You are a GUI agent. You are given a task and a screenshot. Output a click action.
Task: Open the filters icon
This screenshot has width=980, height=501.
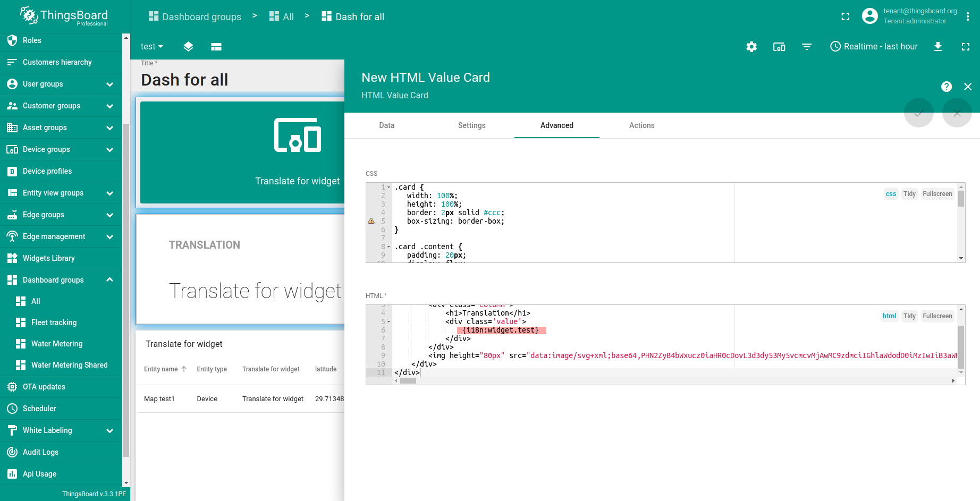pyautogui.click(x=807, y=47)
